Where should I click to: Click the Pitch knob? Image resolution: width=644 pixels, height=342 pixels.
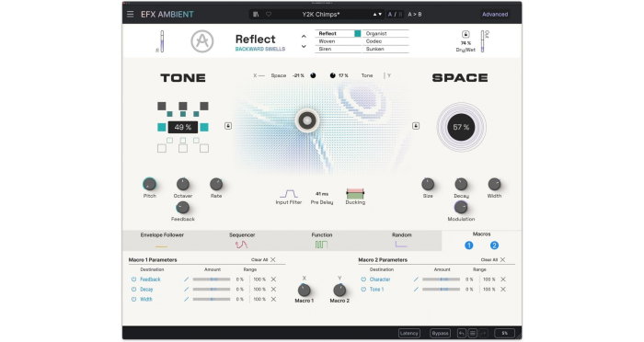pos(149,184)
